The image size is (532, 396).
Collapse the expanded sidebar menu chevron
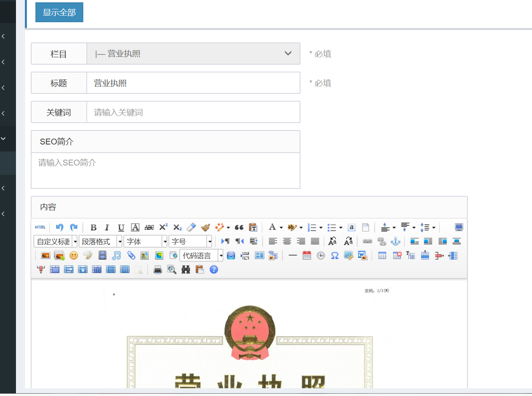tap(4, 138)
